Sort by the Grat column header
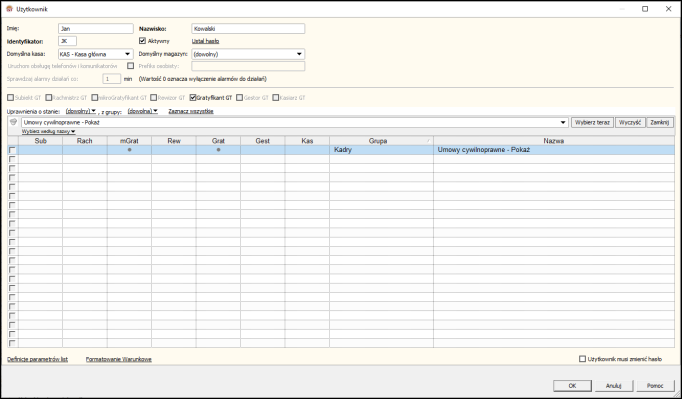Image resolution: width=682 pixels, height=399 pixels. pos(218,141)
